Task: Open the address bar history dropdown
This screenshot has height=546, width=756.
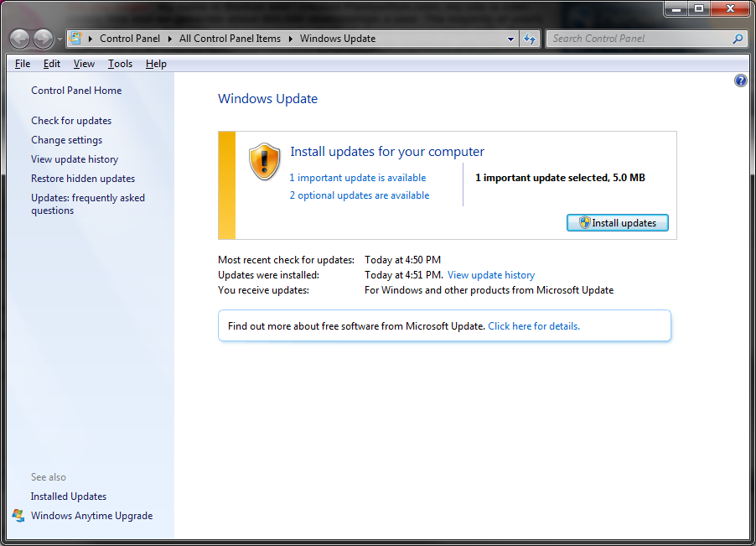Action: coord(510,38)
